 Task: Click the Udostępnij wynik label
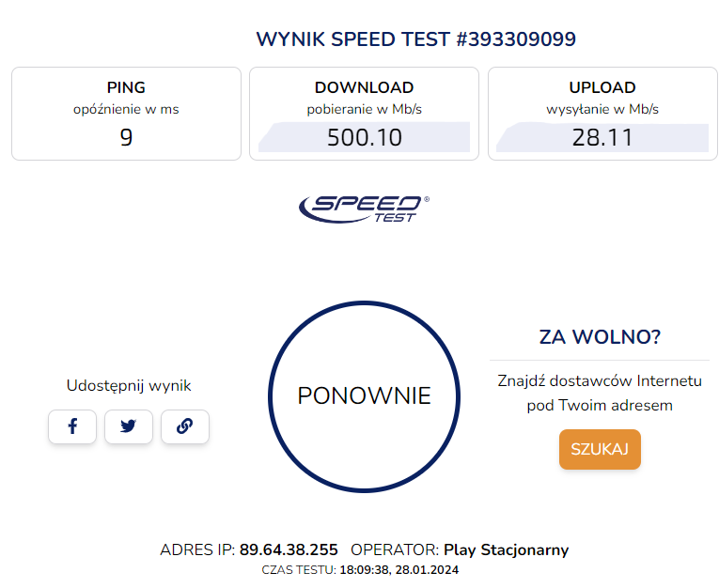pos(129,386)
